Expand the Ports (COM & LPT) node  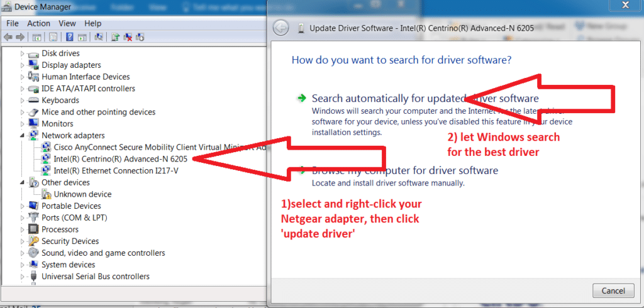click(x=23, y=217)
